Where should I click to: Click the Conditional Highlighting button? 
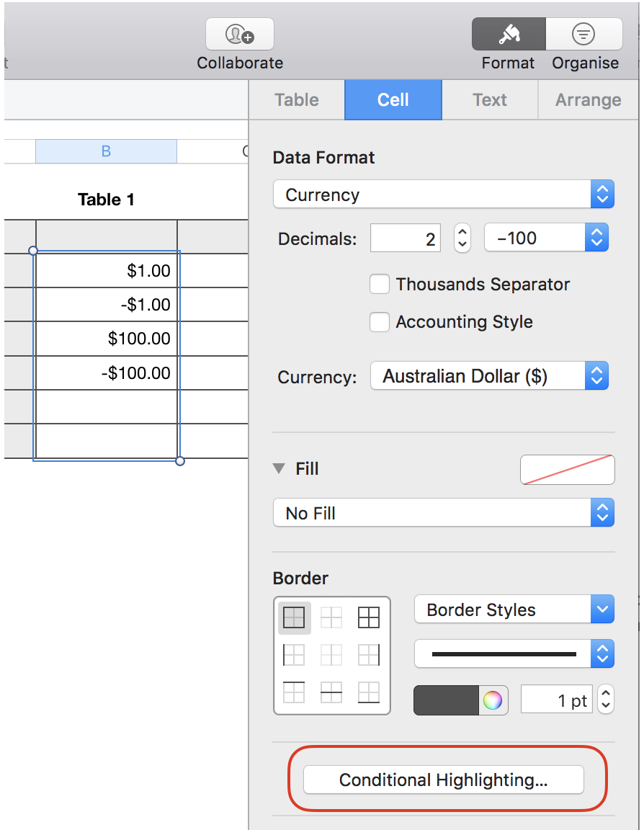click(443, 780)
